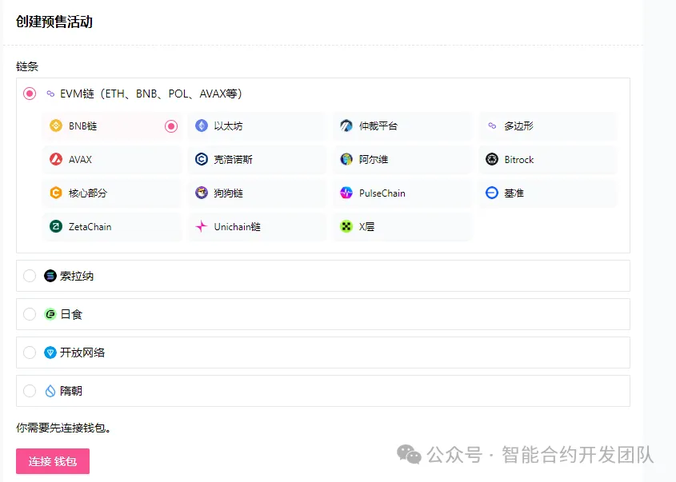
Task: Select the 开放网络 chain radio button
Action: (x=29, y=353)
